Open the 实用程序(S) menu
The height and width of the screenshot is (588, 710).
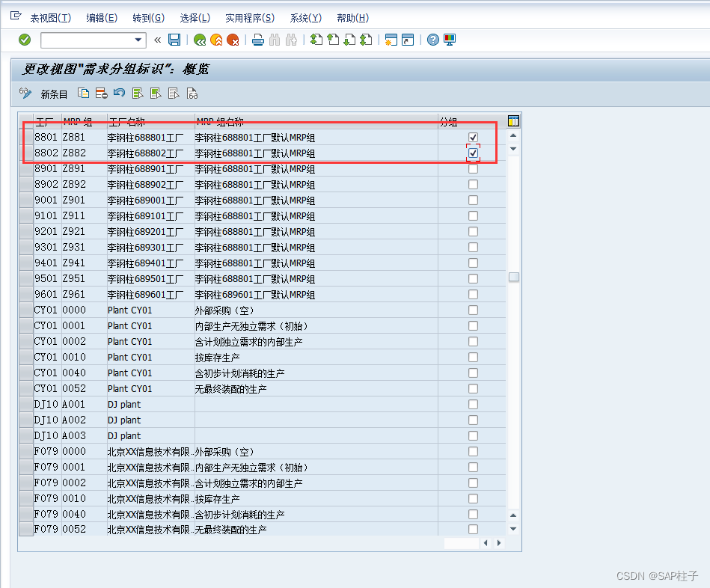pyautogui.click(x=250, y=18)
